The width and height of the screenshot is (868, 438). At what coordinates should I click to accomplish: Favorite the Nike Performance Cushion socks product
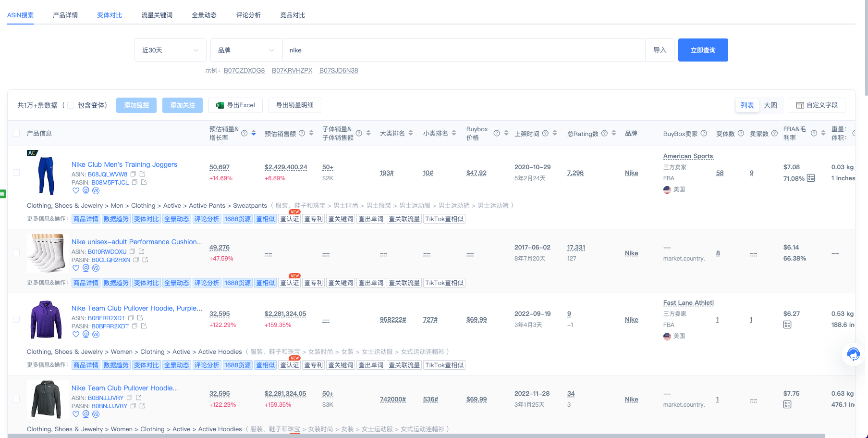pos(75,268)
